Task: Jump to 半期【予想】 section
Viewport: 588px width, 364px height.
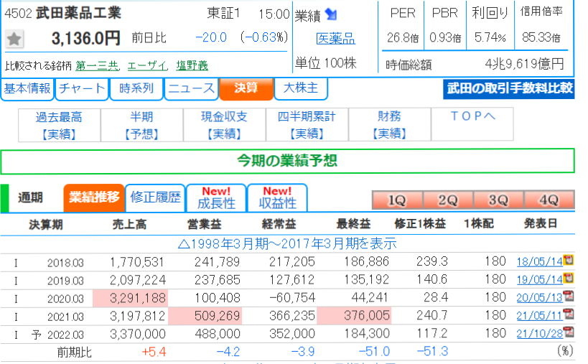Action: (x=141, y=125)
